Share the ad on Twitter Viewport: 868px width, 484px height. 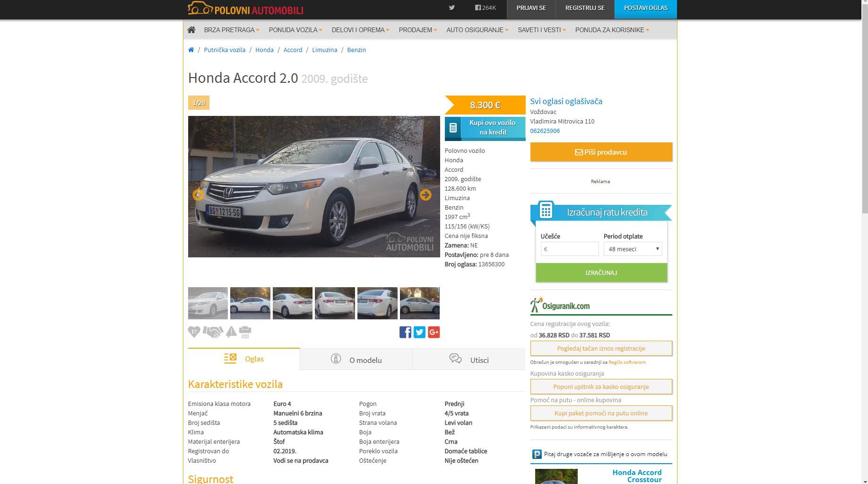[x=419, y=332]
